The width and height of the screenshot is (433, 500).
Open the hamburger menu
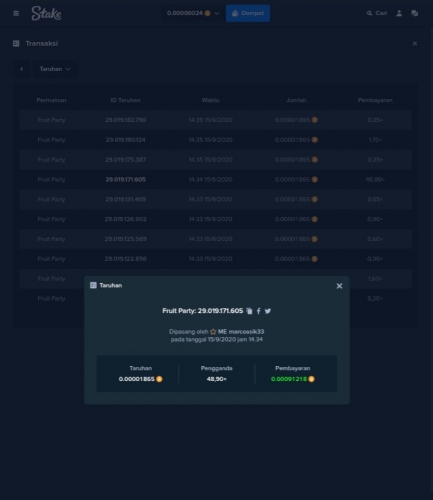pos(16,13)
